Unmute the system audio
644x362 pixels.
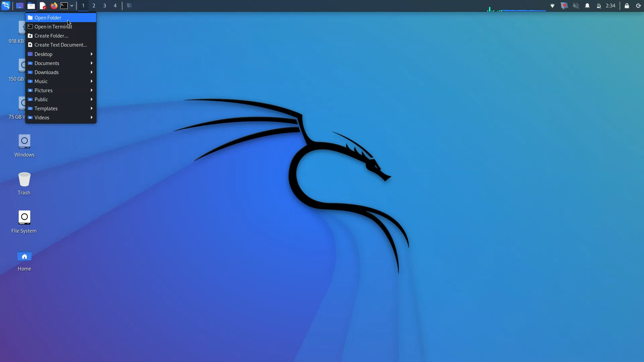[x=576, y=6]
